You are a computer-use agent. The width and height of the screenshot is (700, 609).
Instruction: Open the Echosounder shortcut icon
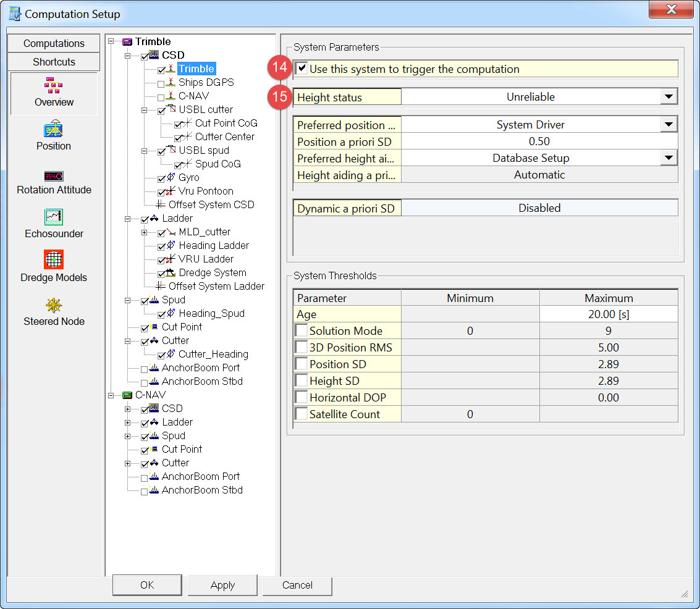click(54, 217)
